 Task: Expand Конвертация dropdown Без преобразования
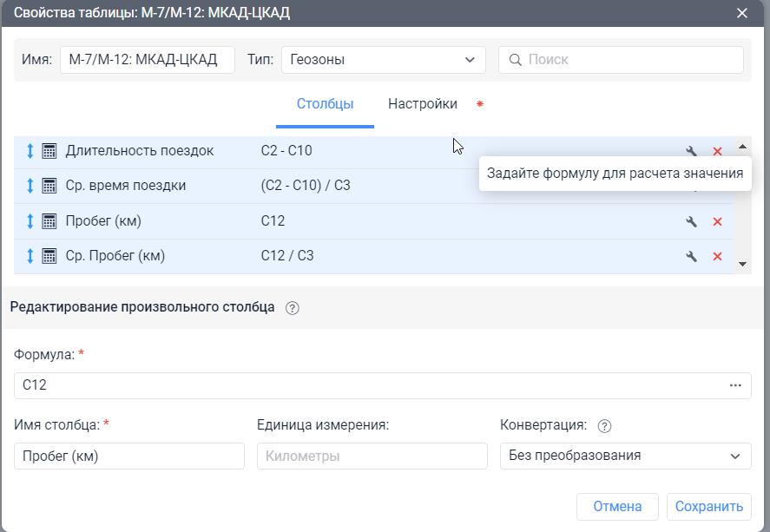(625, 456)
